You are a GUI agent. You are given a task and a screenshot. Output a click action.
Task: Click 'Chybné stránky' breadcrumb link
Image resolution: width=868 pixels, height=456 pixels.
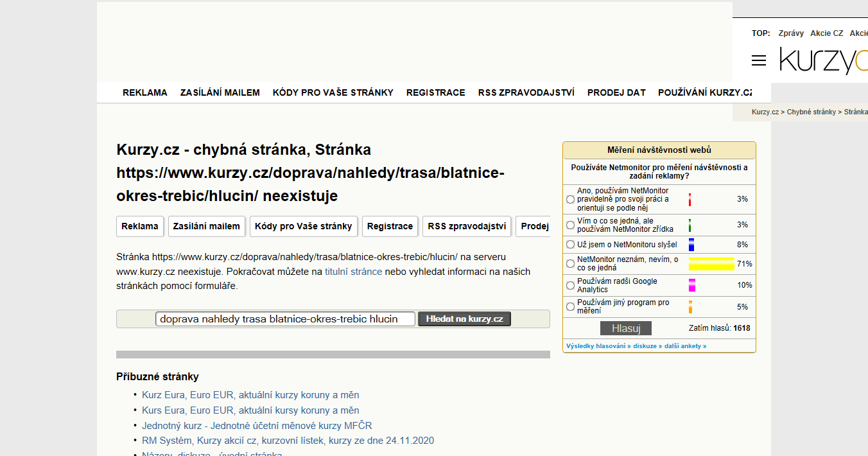[812, 112]
